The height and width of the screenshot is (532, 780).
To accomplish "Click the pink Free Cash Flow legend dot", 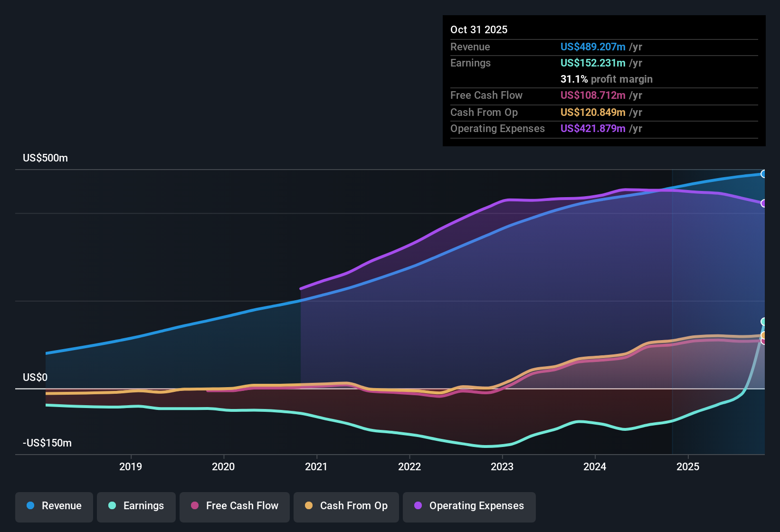I will click(x=195, y=506).
